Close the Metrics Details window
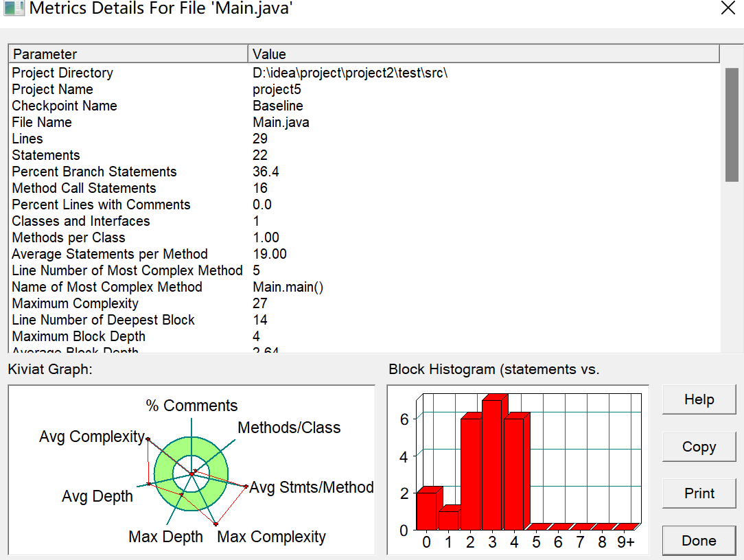Image resolution: width=744 pixels, height=560 pixels. tap(728, 8)
